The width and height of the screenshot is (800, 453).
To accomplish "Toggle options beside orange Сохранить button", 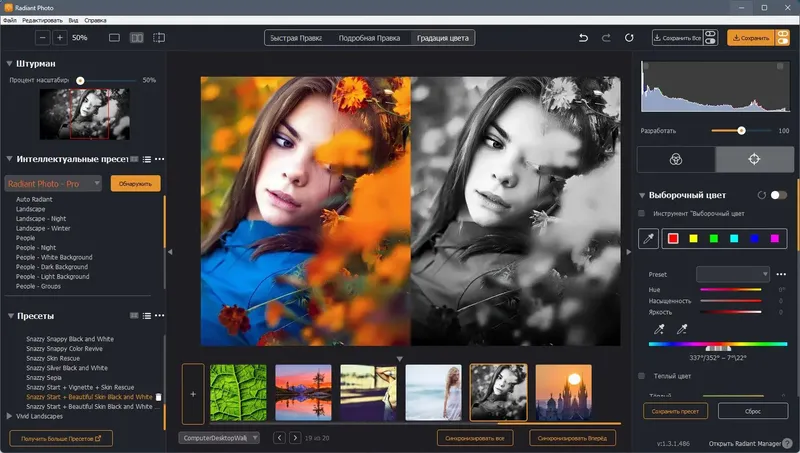I will click(x=782, y=38).
